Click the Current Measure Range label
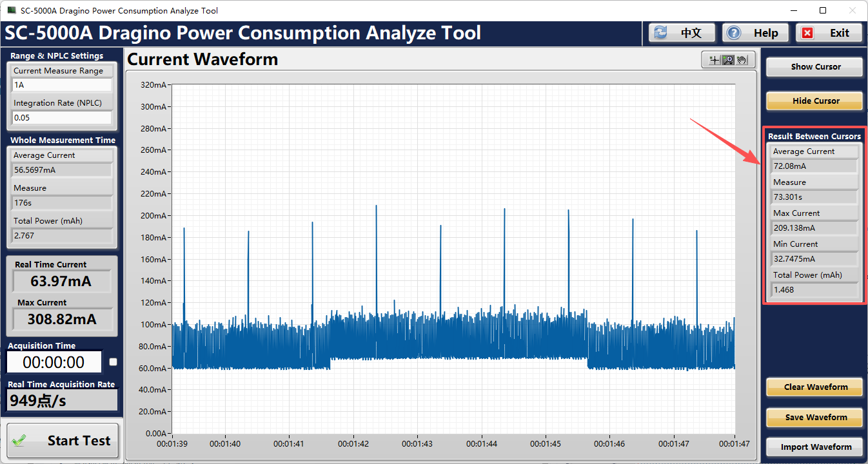 coord(59,71)
